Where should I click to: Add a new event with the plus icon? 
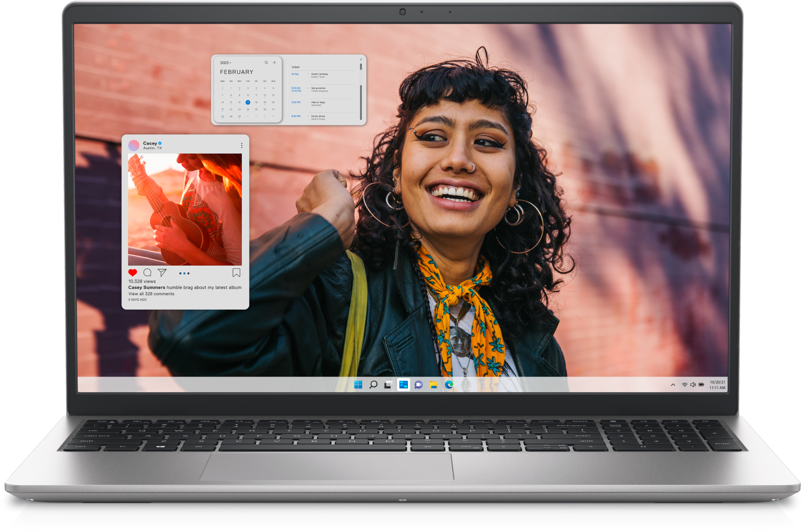274,63
